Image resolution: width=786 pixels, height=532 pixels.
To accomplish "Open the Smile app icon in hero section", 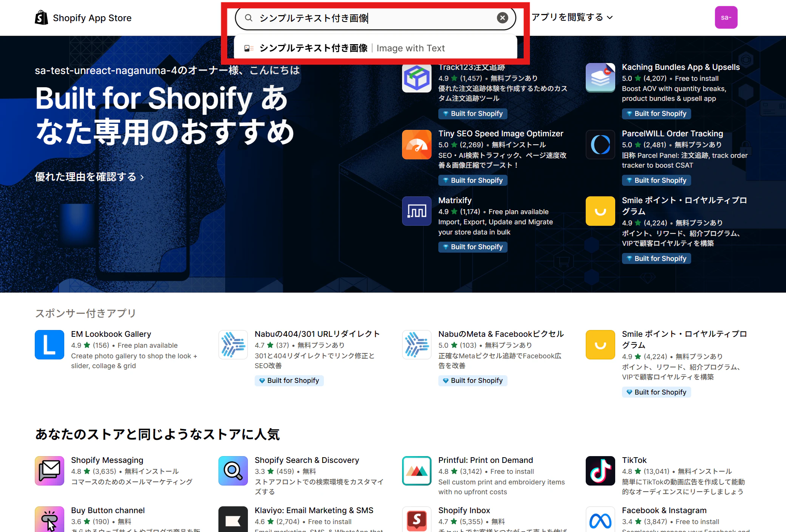I will (x=600, y=211).
